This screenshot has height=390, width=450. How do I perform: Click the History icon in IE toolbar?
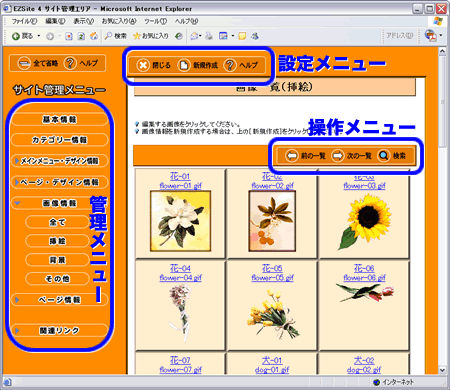click(x=179, y=36)
